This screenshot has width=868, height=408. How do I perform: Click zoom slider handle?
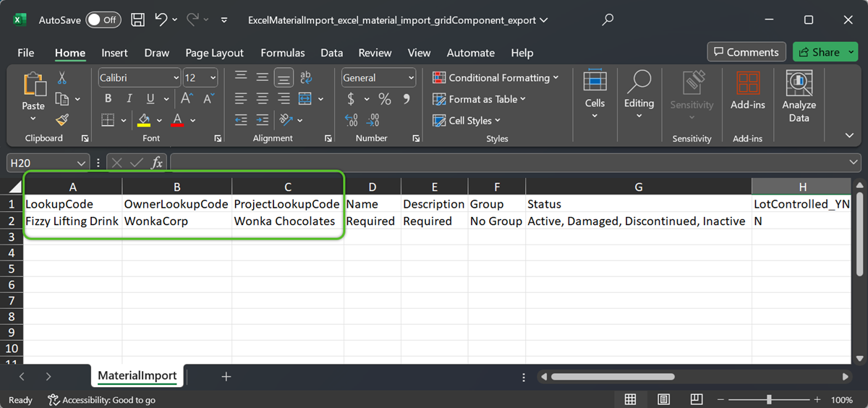point(769,399)
